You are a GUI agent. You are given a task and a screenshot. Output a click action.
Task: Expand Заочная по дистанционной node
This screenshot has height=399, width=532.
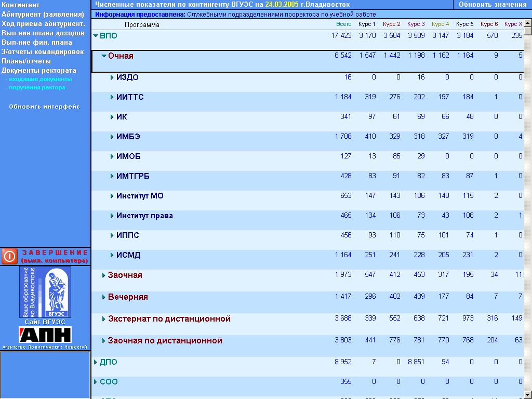point(104,341)
